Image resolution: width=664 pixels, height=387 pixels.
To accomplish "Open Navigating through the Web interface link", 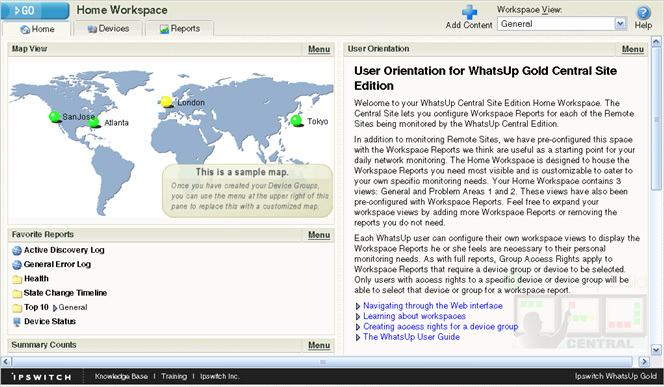I will click(x=433, y=306).
